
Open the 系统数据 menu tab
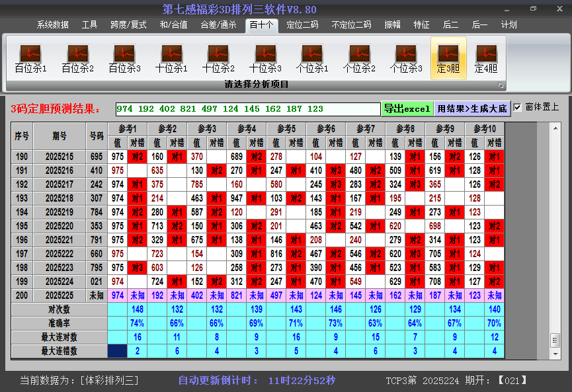click(x=53, y=25)
